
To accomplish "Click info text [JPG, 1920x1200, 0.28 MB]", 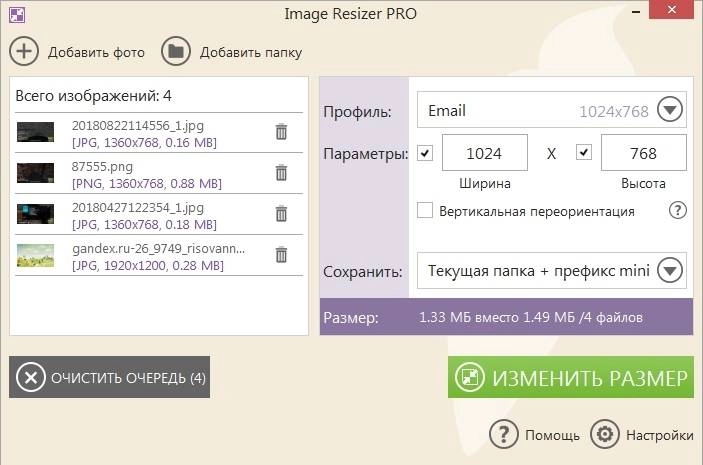I will point(148,266).
